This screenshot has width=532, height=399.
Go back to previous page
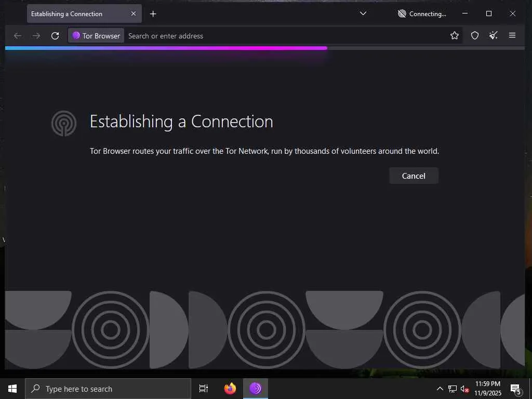pos(18,36)
